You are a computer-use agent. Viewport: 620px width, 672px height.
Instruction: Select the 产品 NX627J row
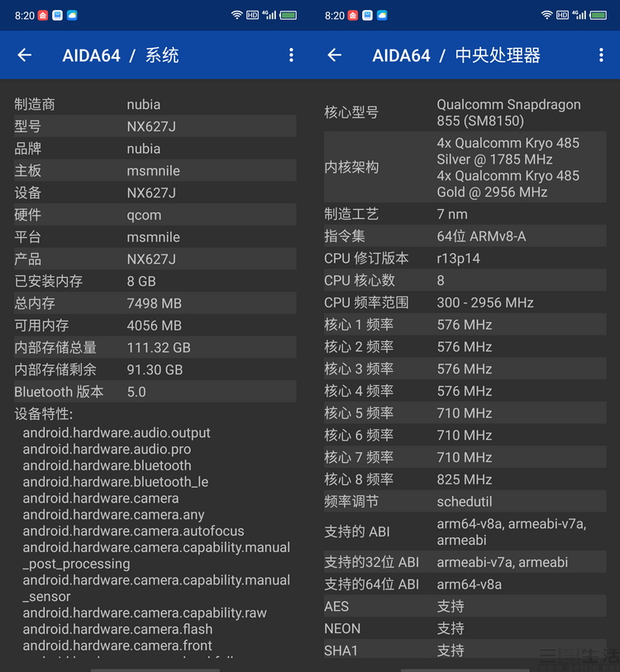pos(155,259)
